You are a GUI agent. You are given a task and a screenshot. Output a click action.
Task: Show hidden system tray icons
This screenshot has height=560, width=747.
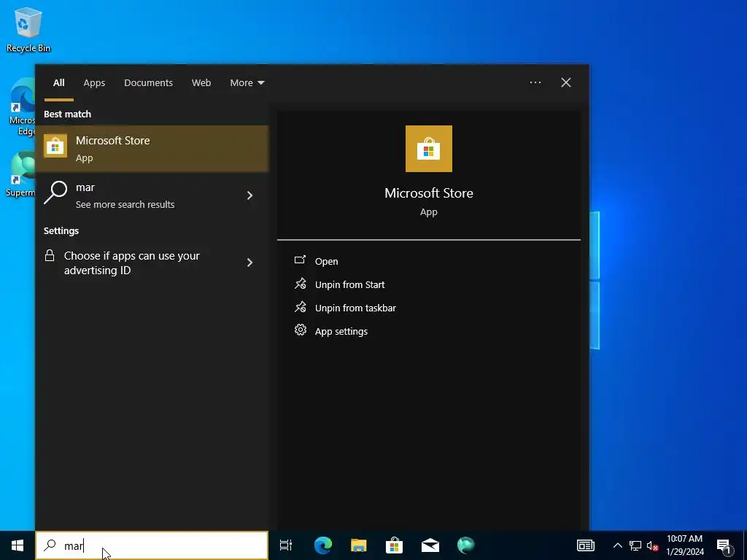pos(617,545)
